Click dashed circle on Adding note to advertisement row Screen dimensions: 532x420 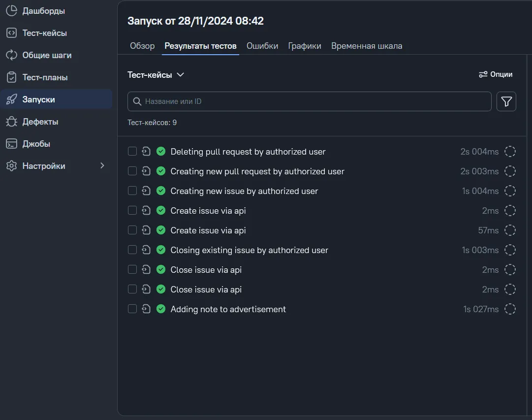point(510,309)
